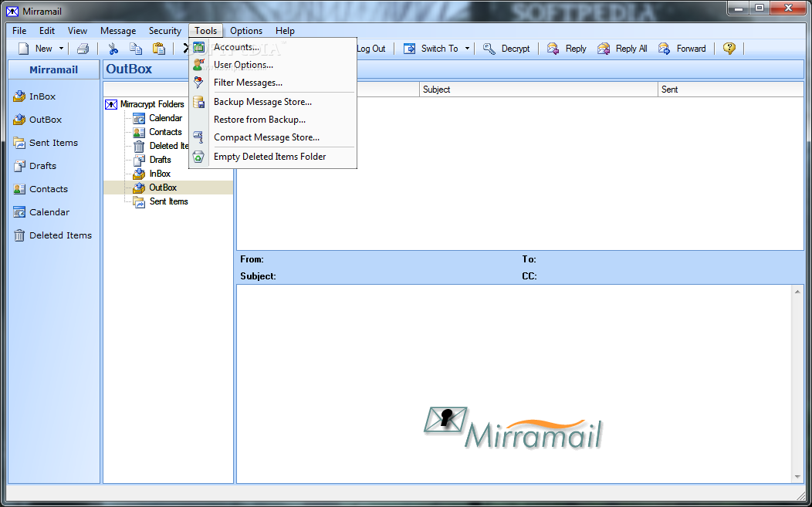Choose Filter Messages... menu entry
This screenshot has height=507, width=812.
pyautogui.click(x=273, y=83)
